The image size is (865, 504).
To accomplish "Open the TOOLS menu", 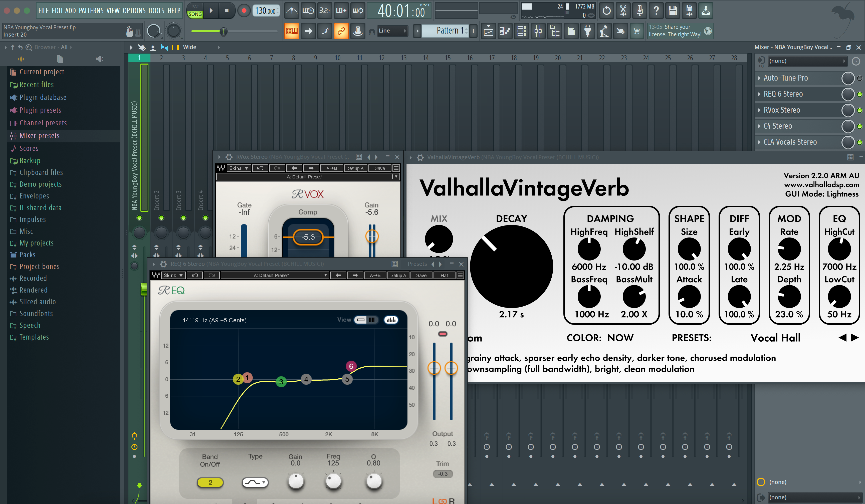I will pos(156,11).
